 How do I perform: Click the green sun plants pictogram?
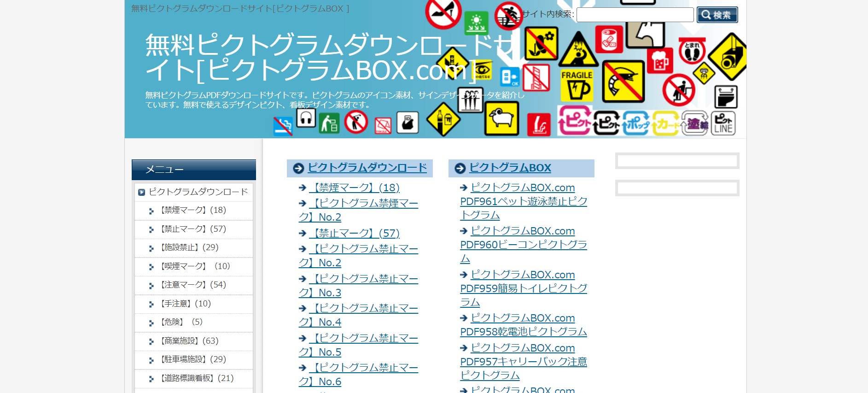476,23
